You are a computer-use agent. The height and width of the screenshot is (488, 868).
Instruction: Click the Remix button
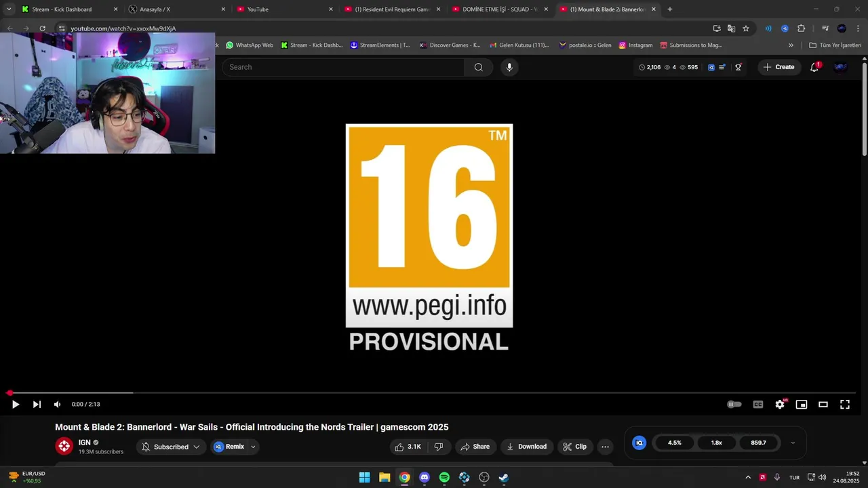(x=229, y=447)
